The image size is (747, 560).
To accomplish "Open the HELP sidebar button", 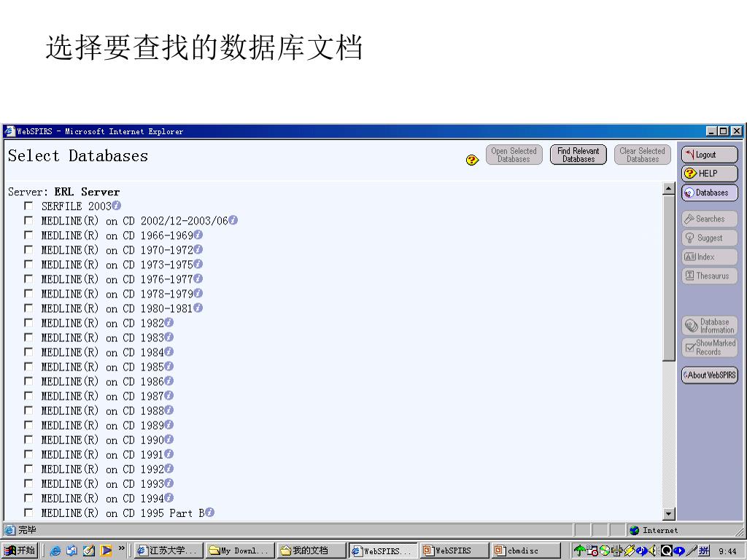I will (x=709, y=174).
